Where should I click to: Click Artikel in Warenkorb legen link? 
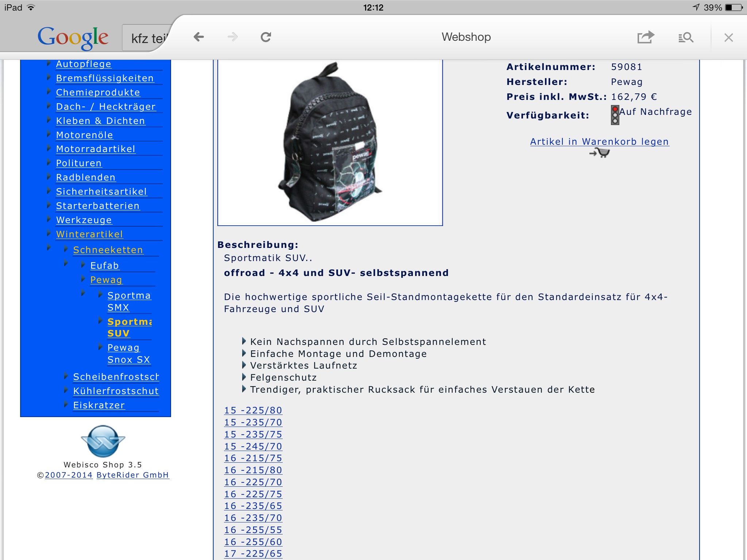600,141
